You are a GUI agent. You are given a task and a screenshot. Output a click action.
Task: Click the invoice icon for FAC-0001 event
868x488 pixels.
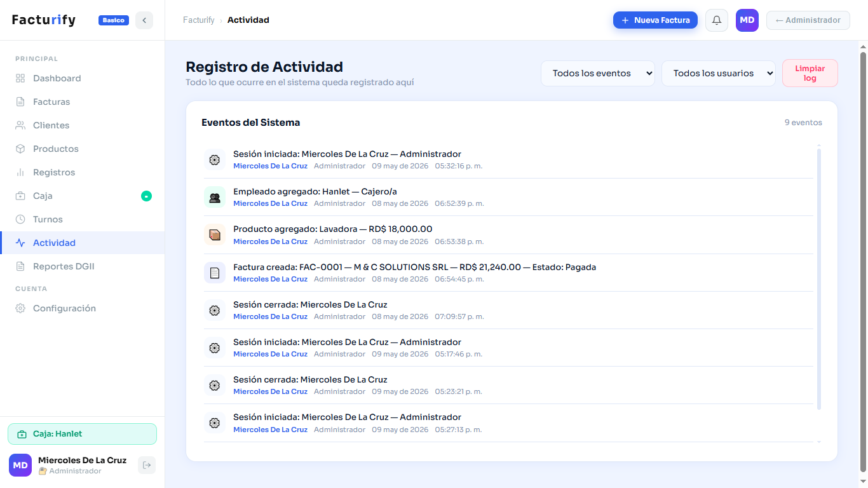(x=215, y=273)
